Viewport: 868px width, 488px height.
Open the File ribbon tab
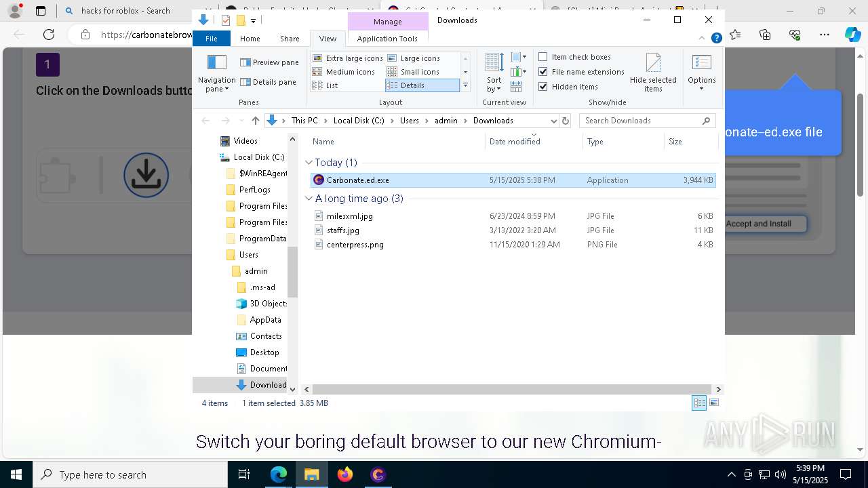pyautogui.click(x=212, y=39)
